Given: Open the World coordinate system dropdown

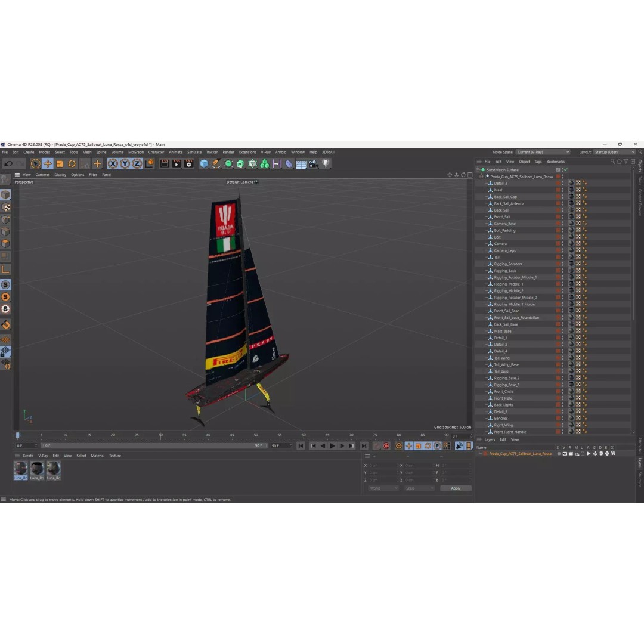Looking at the screenshot, I should pyautogui.click(x=383, y=488).
